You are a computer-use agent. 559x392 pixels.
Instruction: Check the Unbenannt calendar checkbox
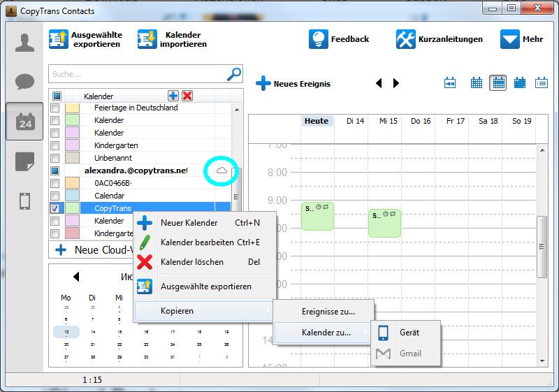point(55,158)
